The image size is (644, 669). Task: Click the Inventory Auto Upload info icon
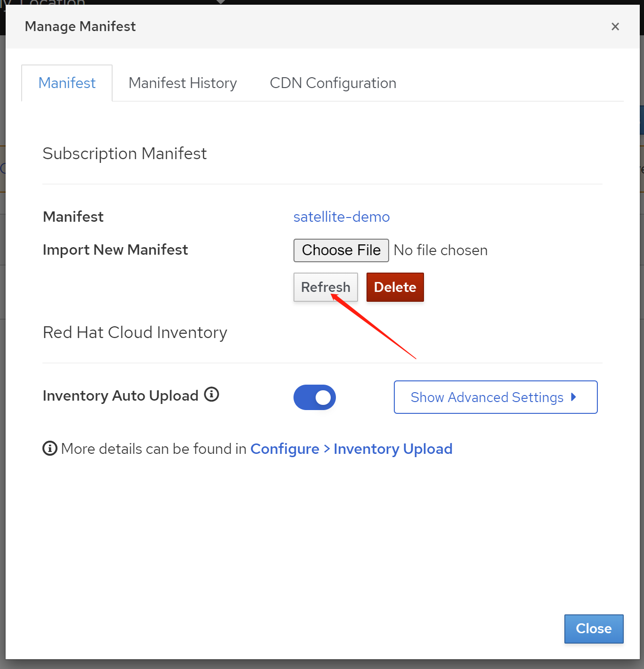[x=212, y=395]
